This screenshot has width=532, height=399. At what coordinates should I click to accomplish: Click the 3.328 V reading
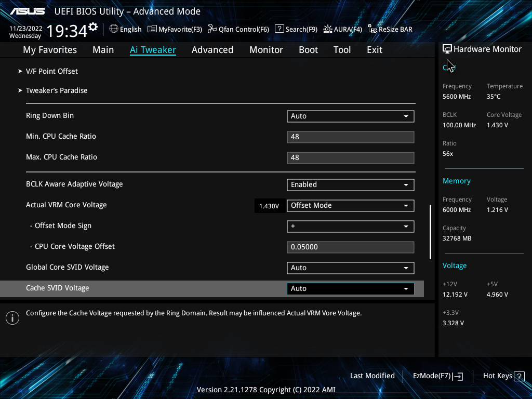pos(453,323)
